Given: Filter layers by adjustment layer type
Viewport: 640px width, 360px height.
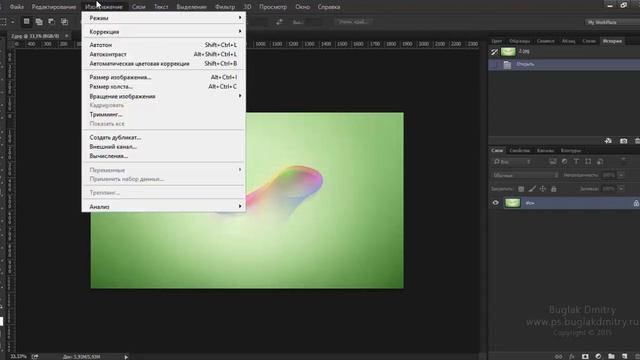Looking at the screenshot, I should [564, 162].
